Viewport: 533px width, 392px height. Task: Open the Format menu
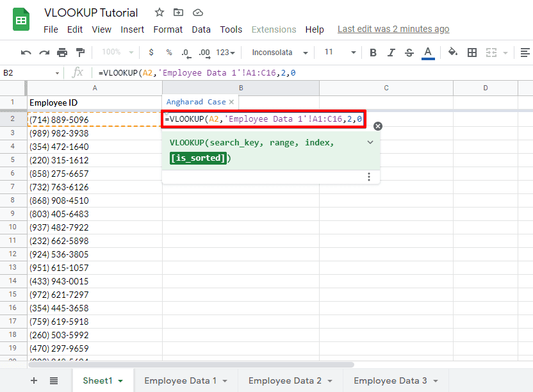[168, 29]
